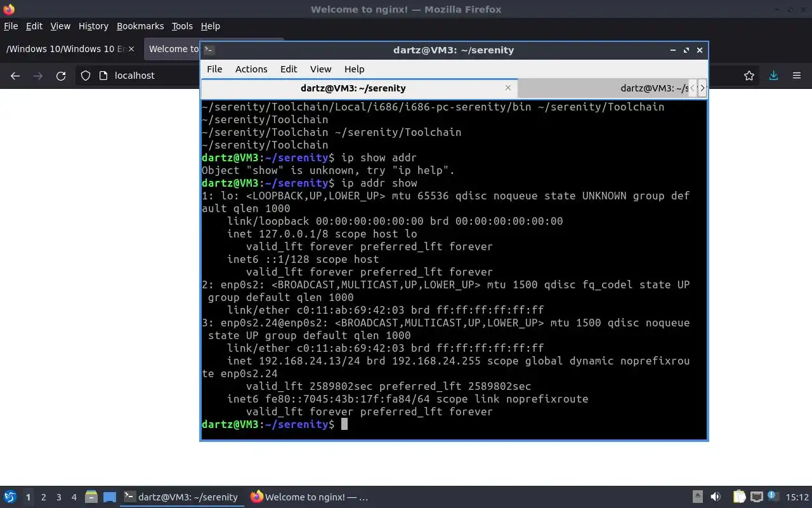Click the tracking protection shield icon
812x508 pixels.
click(86, 76)
